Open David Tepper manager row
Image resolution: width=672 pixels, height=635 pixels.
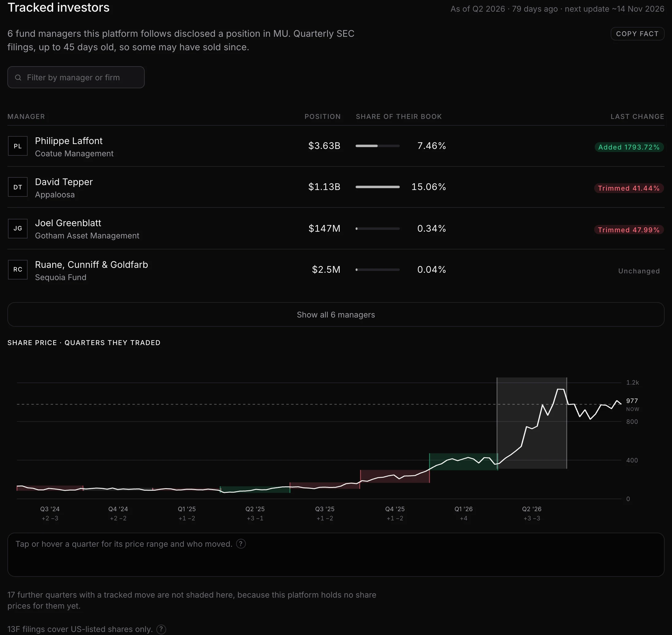(x=336, y=187)
